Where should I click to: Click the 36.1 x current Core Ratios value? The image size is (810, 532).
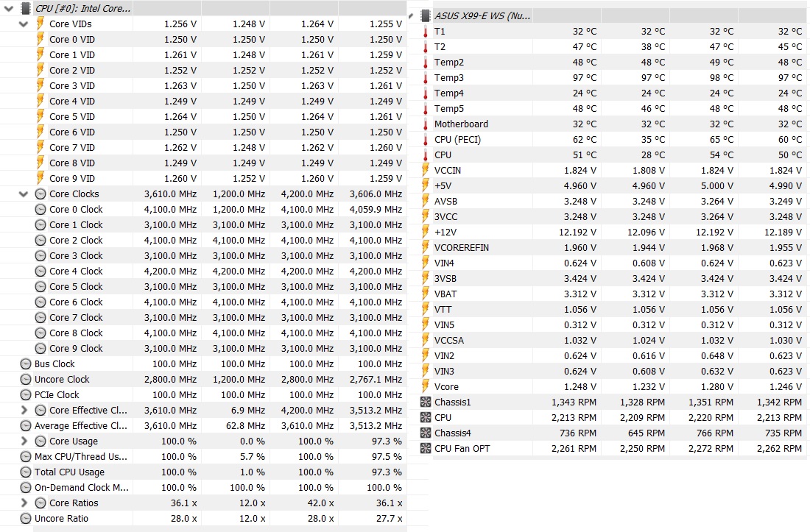[x=183, y=503]
